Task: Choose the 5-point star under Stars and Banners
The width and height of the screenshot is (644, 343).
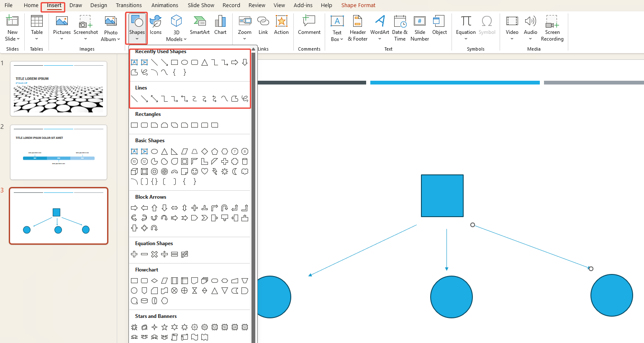Action: point(164,327)
